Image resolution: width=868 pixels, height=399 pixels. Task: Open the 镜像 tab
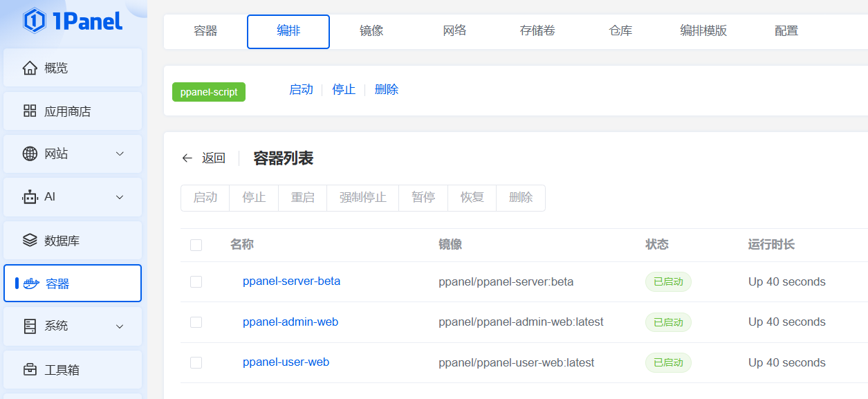371,31
